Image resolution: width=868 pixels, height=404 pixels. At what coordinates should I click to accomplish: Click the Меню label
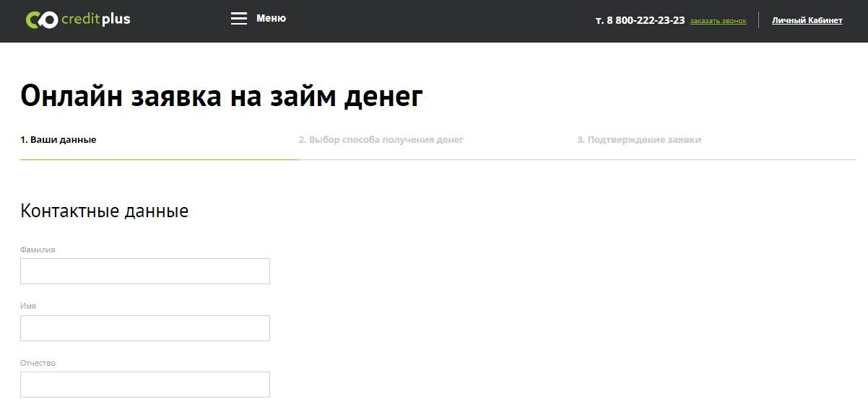[271, 19]
